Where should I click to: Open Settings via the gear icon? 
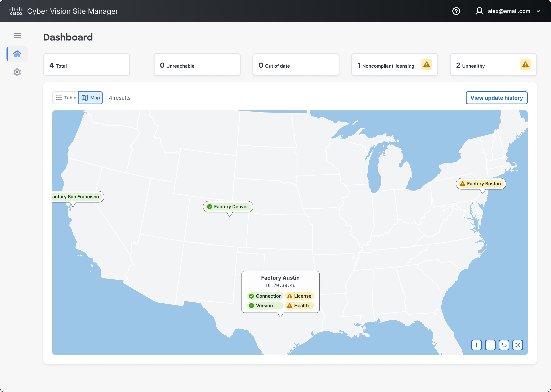(17, 72)
